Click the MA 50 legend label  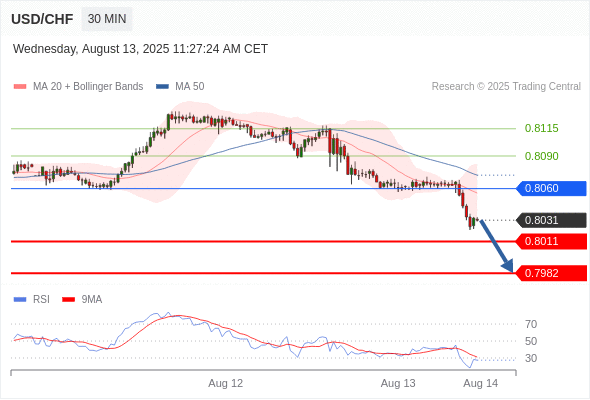point(190,87)
